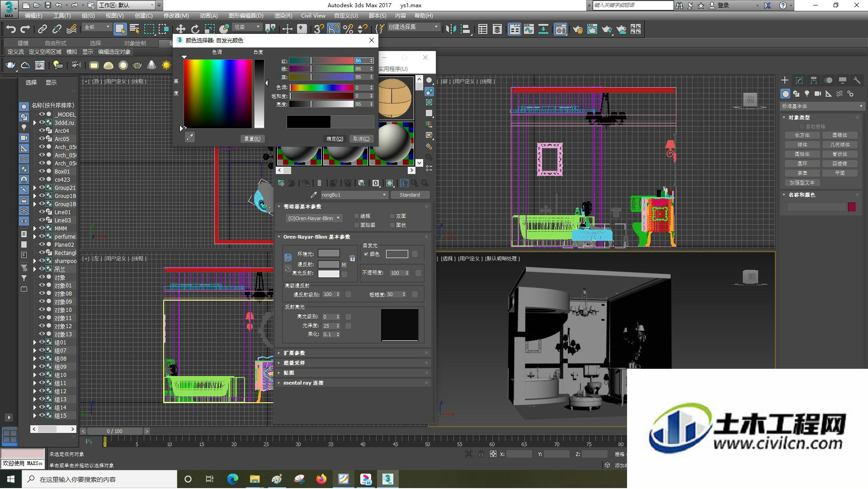868x489 pixels.
Task: Select the Cameras category in Create panel
Action: [x=818, y=94]
